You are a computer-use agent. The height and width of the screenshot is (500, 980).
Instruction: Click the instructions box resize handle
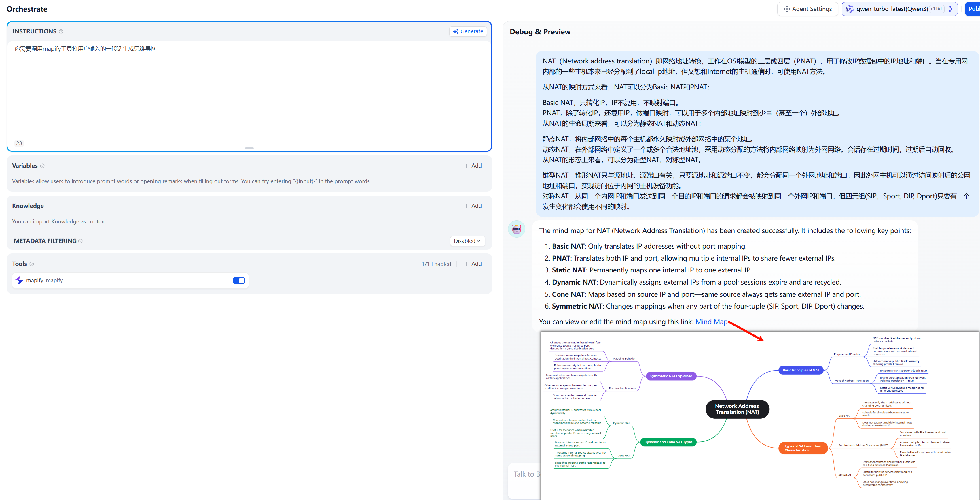249,148
